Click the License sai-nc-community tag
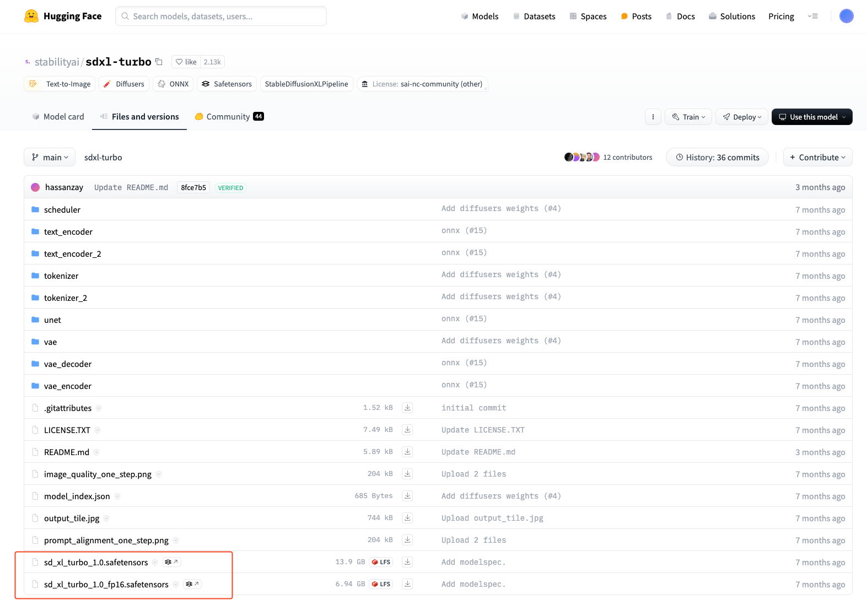 [422, 84]
